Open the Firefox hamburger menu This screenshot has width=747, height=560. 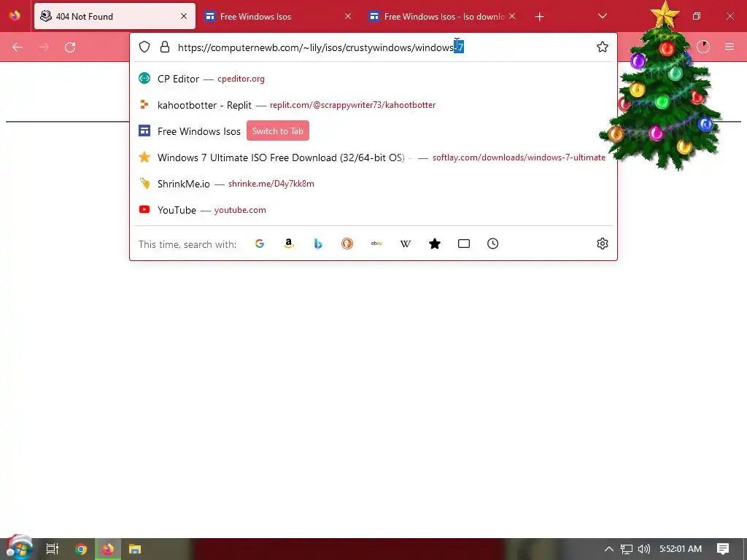click(729, 47)
